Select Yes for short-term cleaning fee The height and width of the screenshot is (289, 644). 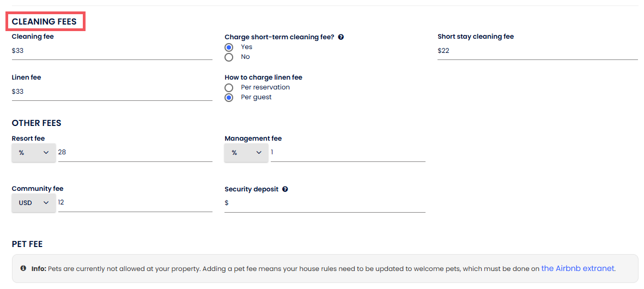click(x=229, y=47)
